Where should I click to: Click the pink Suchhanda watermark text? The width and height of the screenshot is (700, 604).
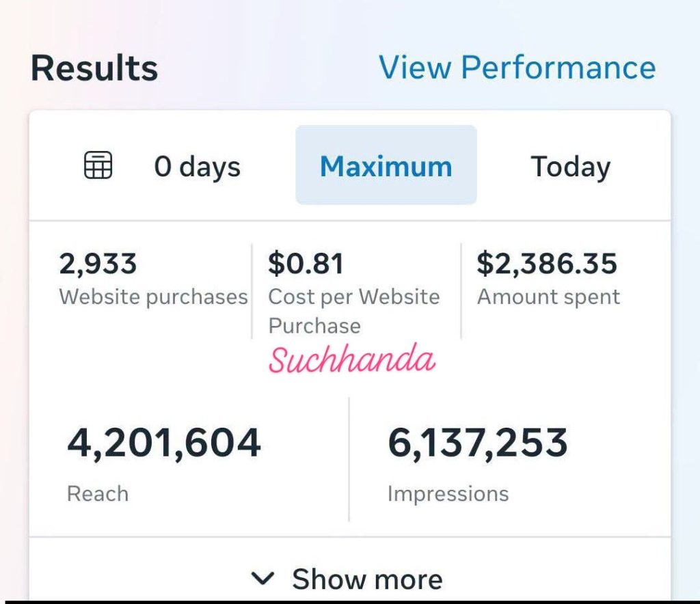[x=352, y=359]
